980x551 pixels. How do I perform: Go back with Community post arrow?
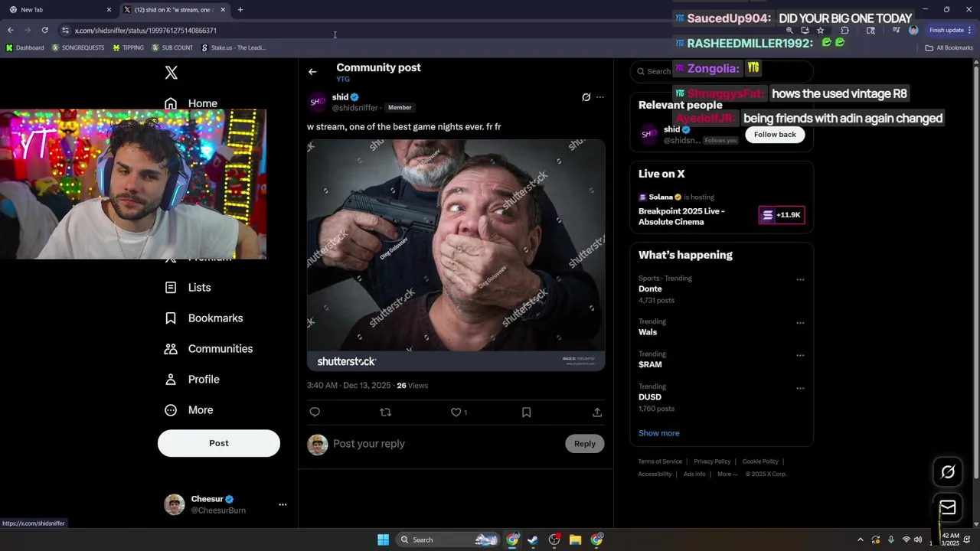pyautogui.click(x=312, y=72)
